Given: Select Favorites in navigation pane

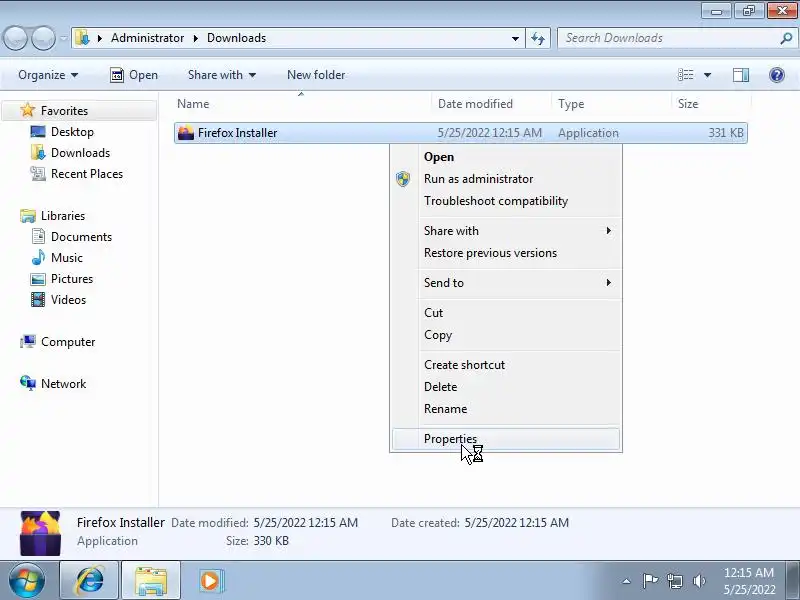Looking at the screenshot, I should point(64,111).
